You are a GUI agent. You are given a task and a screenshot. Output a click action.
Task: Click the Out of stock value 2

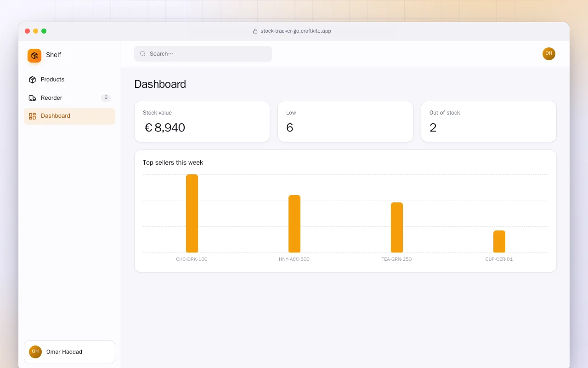(433, 128)
